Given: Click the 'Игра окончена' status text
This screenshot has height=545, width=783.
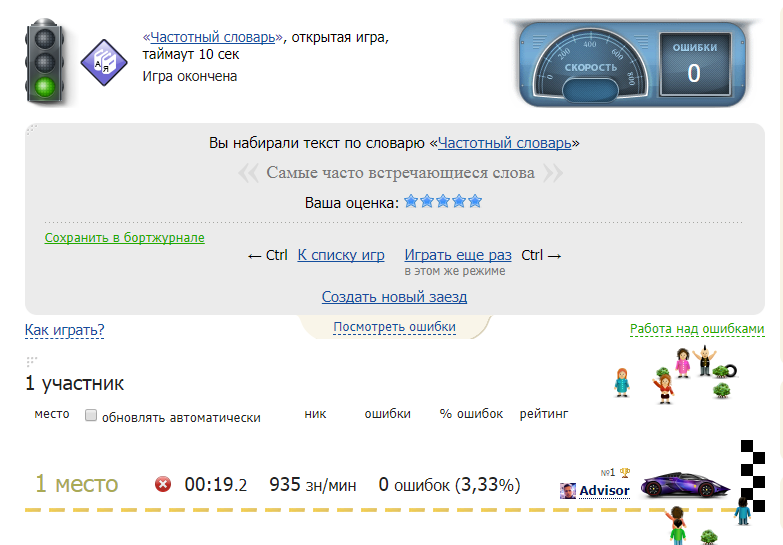Looking at the screenshot, I should pos(190,76).
